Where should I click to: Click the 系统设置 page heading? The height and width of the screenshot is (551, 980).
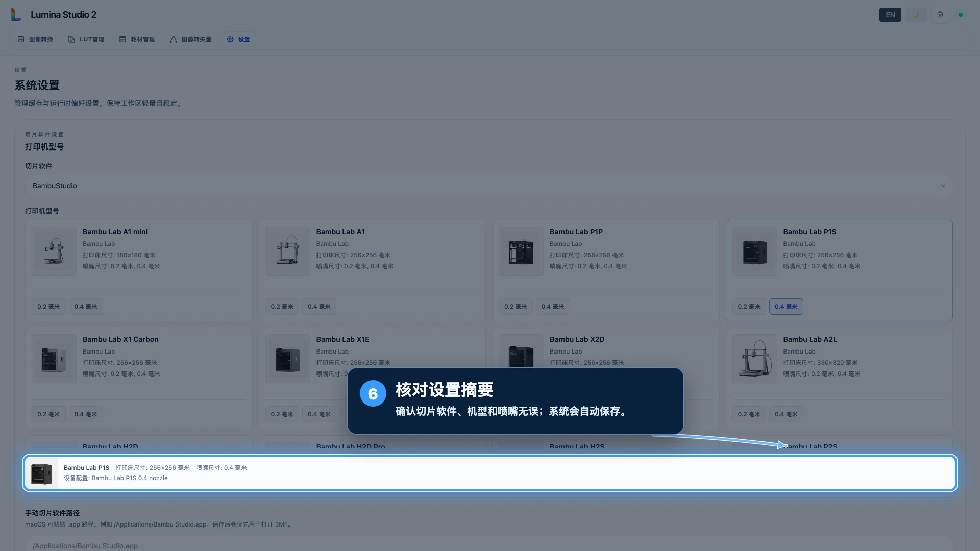pyautogui.click(x=37, y=85)
